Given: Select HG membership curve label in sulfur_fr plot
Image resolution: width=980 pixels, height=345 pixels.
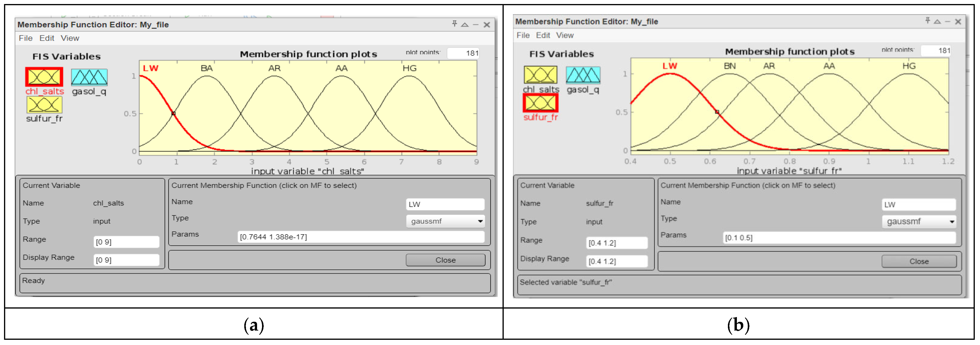Looking at the screenshot, I should coord(909,66).
